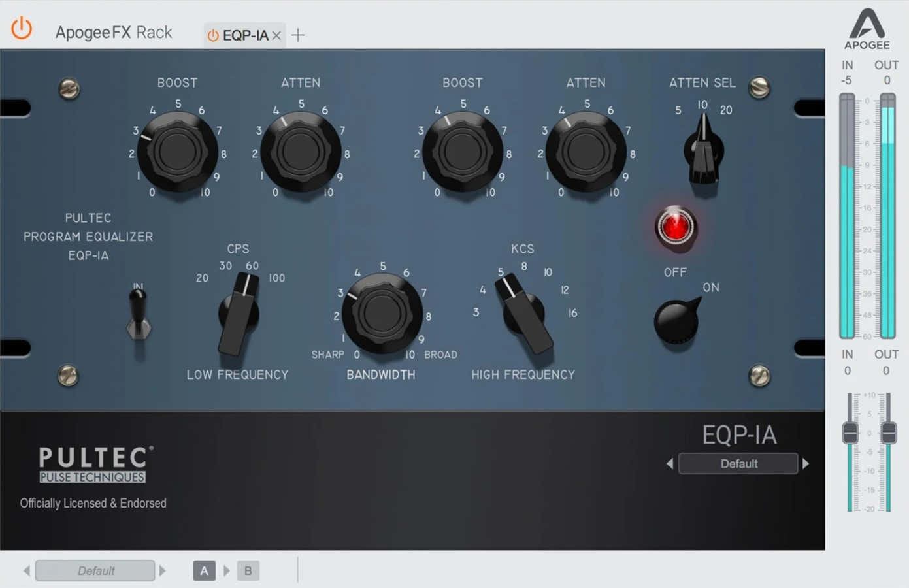909x588 pixels.
Task: Go to next EQP-IA preset arrow
Action: pyautogui.click(x=806, y=464)
